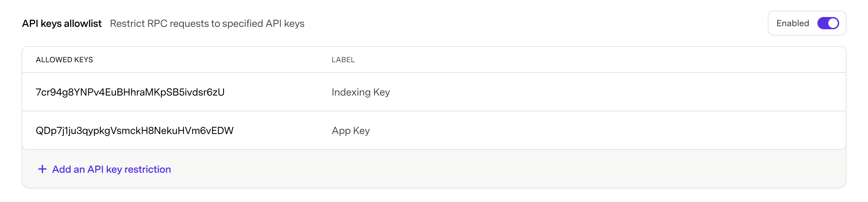Click the LABEL column header

tap(343, 60)
